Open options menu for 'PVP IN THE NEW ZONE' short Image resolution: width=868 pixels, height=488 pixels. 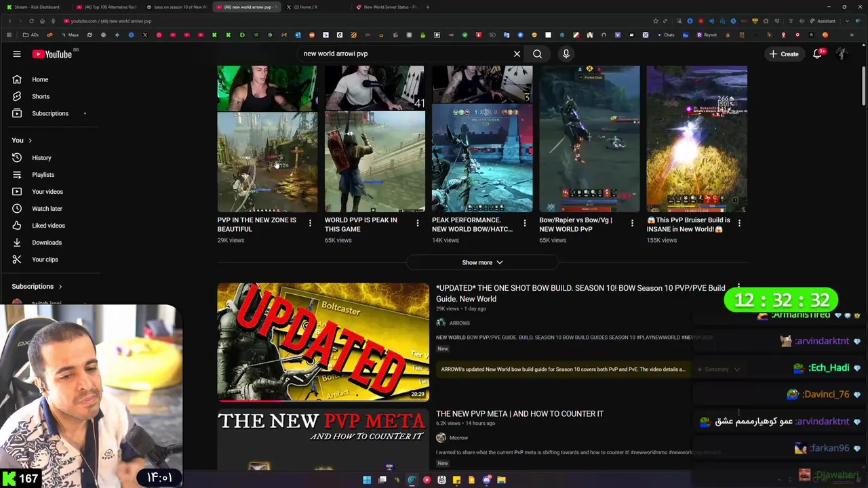pyautogui.click(x=310, y=223)
